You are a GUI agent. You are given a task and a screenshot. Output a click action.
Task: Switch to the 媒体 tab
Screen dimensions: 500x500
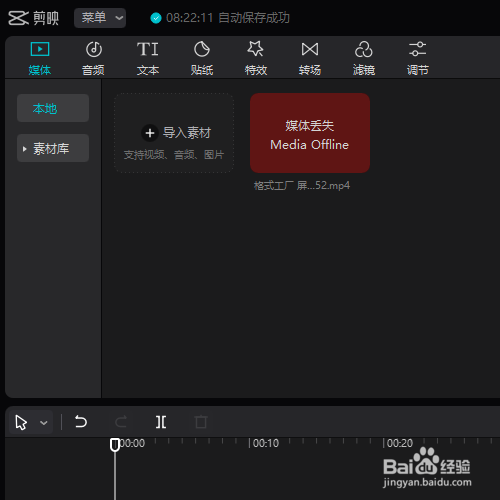(x=40, y=59)
